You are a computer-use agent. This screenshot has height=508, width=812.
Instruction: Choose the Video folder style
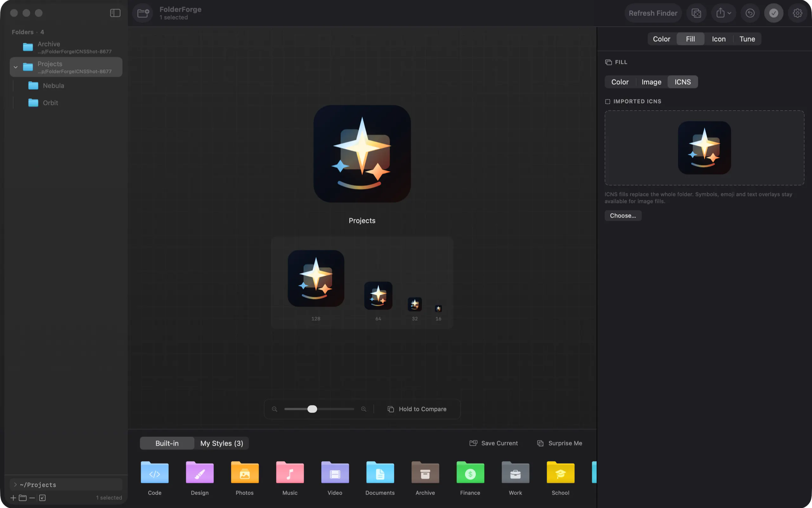(x=335, y=478)
